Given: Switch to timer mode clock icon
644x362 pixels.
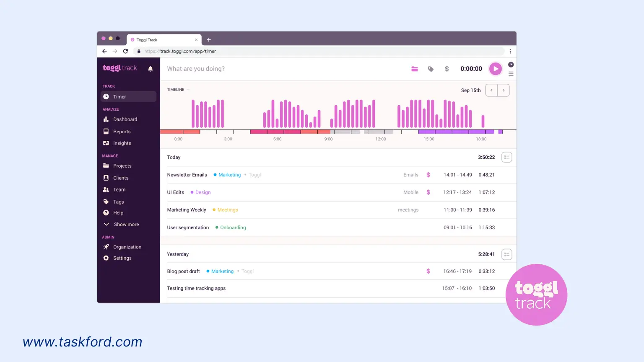Looking at the screenshot, I should coord(511,65).
